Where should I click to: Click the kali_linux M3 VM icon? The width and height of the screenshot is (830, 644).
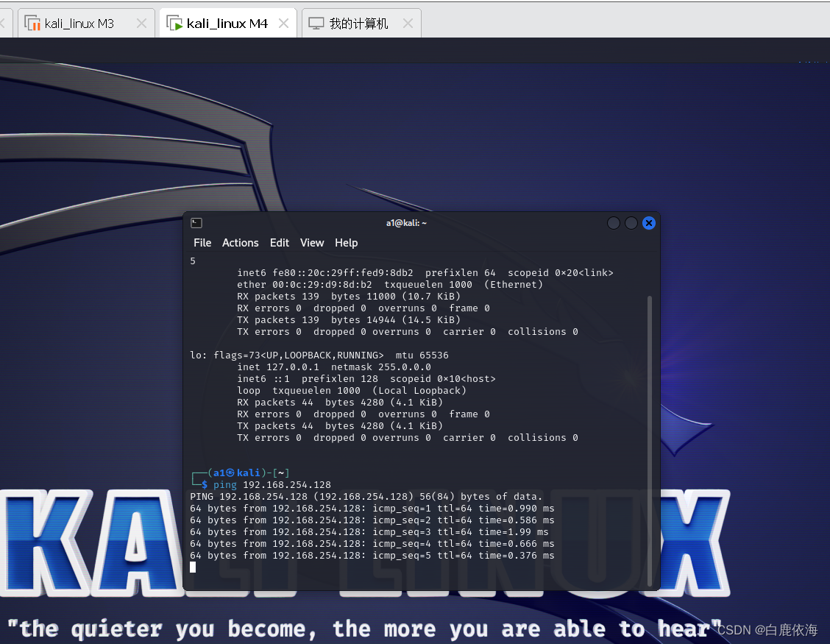tap(32, 24)
